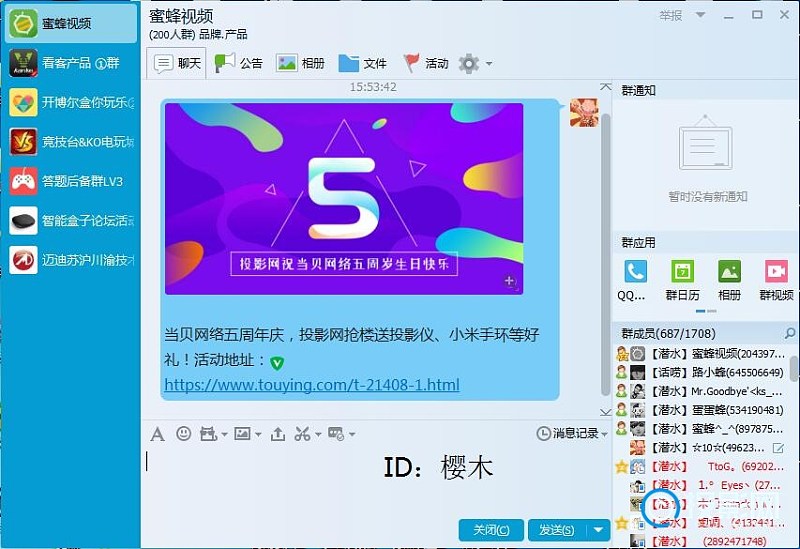Expand the screenshot options dropdown arrow
Screen dimensions: 800x549
pyautogui.click(x=318, y=435)
